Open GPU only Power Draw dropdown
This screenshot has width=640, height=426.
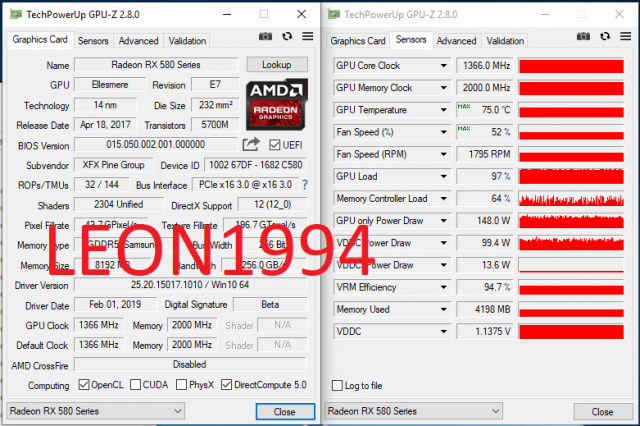[443, 221]
